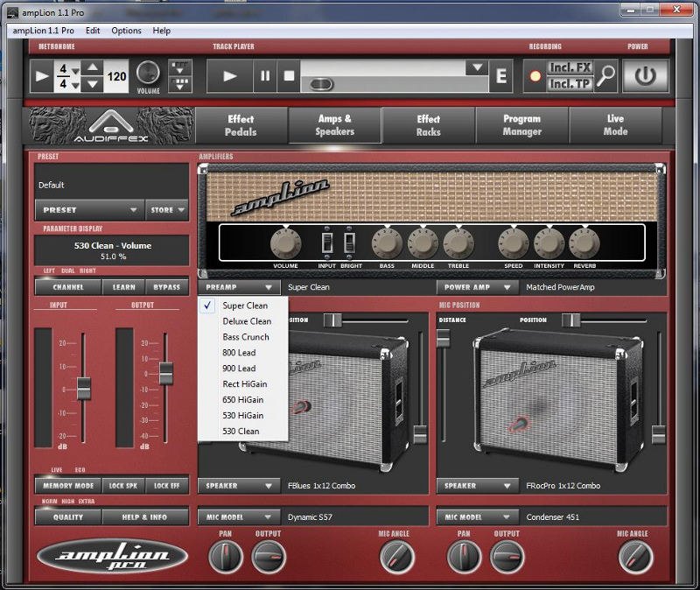Play the track in Track Player

pos(230,76)
